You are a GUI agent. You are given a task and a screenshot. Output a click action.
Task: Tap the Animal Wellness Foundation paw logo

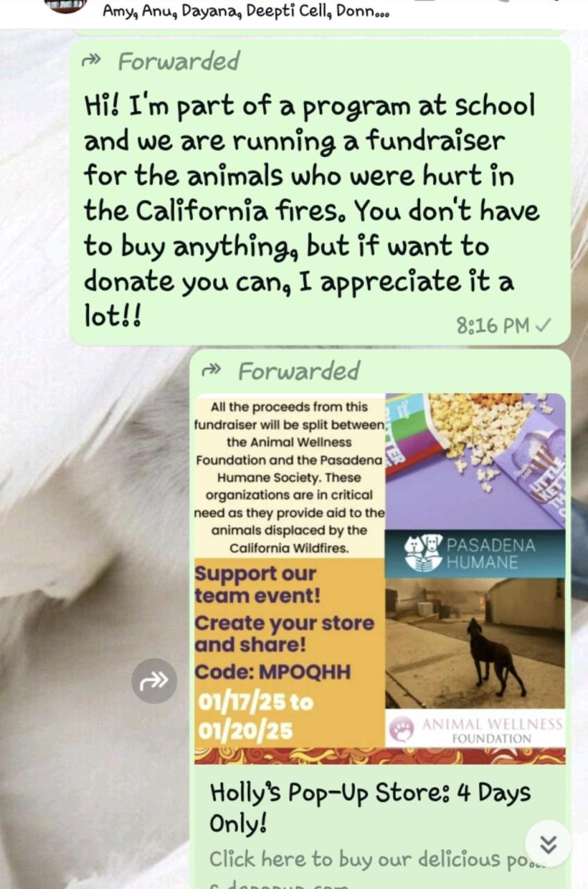[x=401, y=730]
